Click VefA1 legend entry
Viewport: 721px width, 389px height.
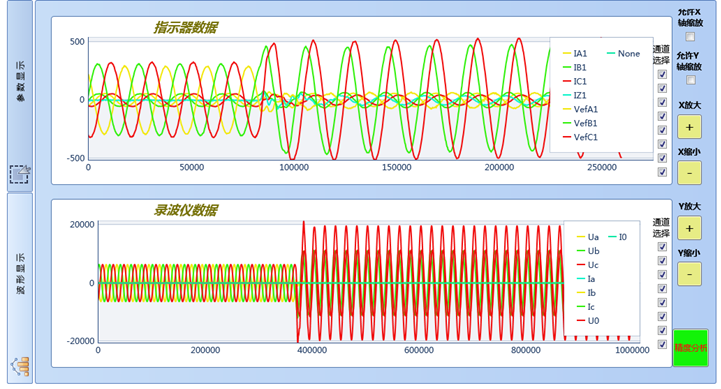pos(580,109)
